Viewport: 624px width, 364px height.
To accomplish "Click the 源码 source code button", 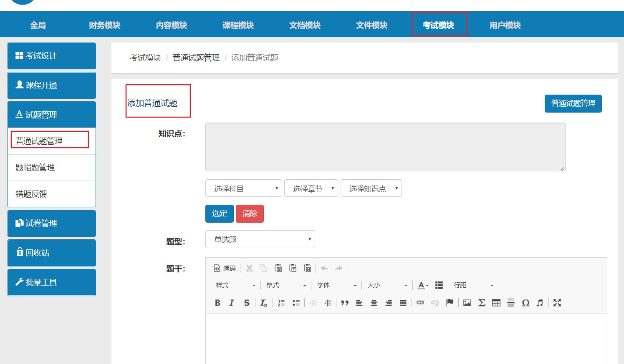I will 225,268.
